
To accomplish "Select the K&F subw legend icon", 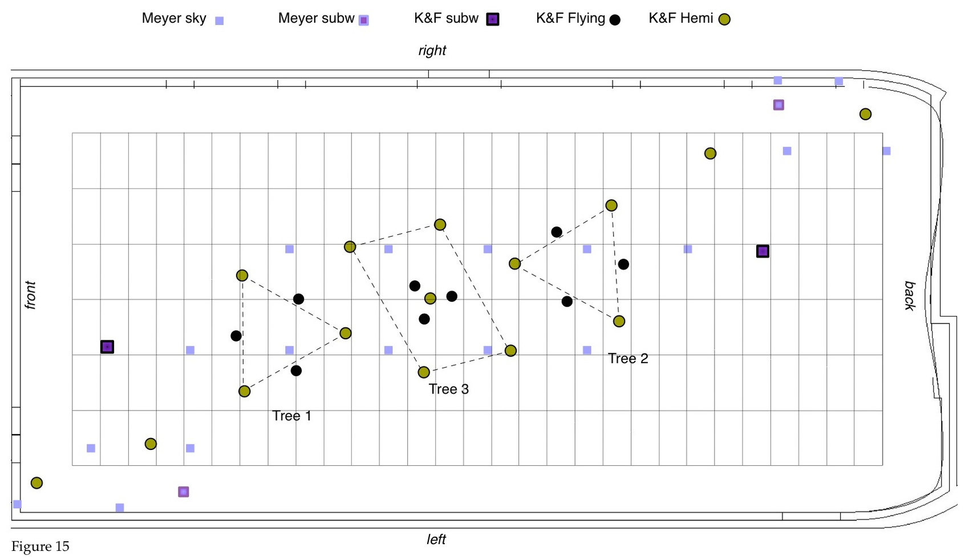I will (x=493, y=19).
